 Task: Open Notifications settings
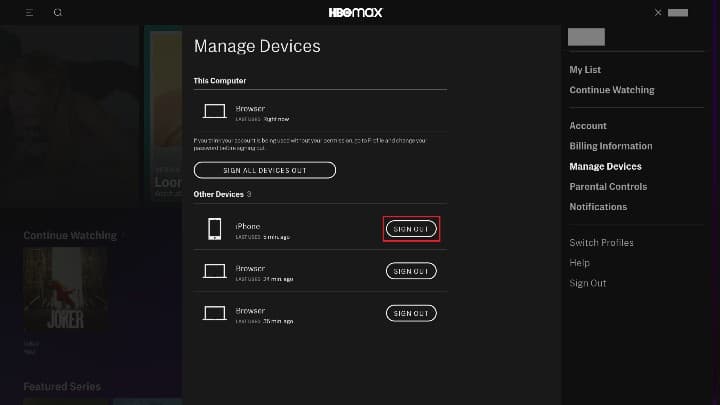(x=598, y=207)
